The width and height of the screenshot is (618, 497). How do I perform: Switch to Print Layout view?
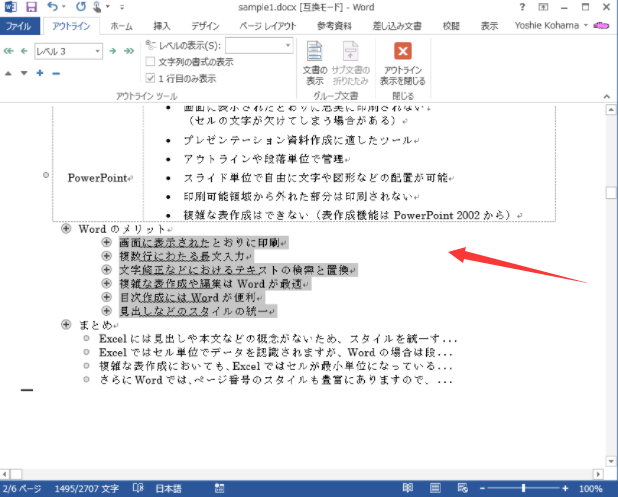coord(435,488)
